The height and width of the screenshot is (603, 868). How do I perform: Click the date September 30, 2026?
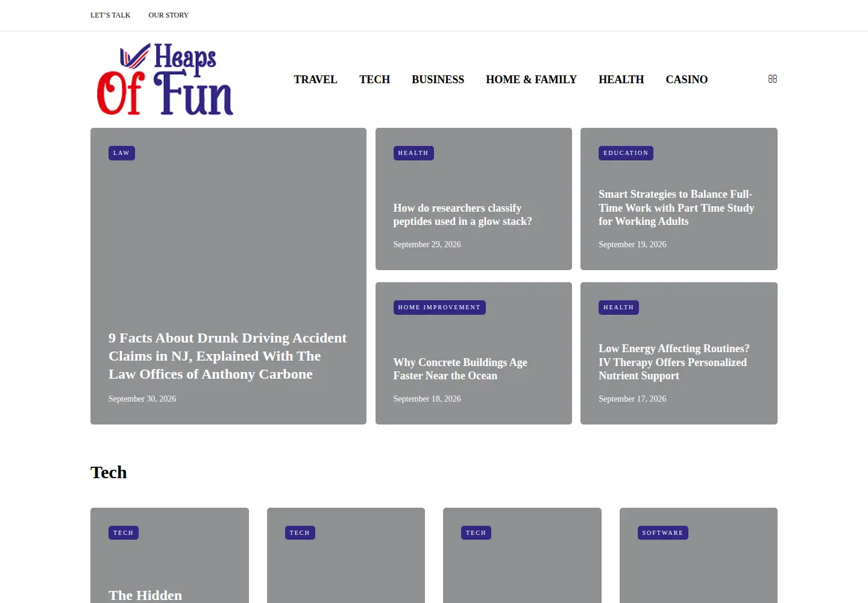142,399
